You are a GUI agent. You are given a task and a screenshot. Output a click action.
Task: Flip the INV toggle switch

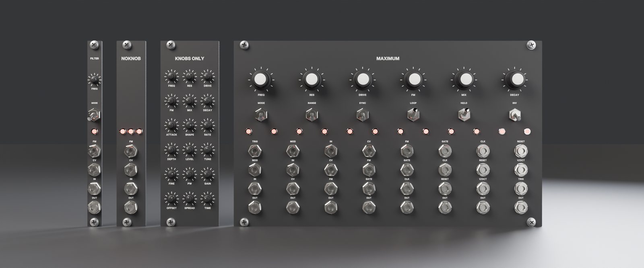click(515, 115)
